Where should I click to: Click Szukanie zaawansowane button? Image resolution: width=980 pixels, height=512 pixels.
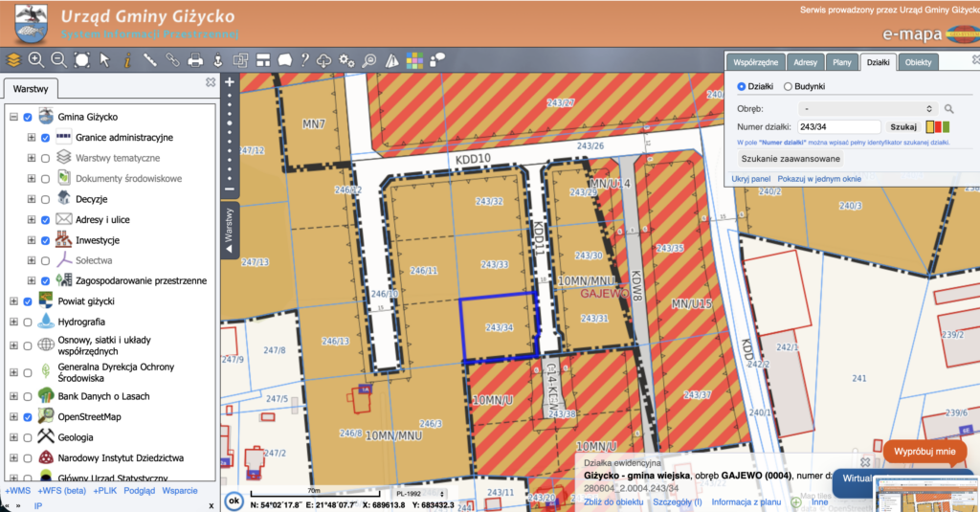791,159
